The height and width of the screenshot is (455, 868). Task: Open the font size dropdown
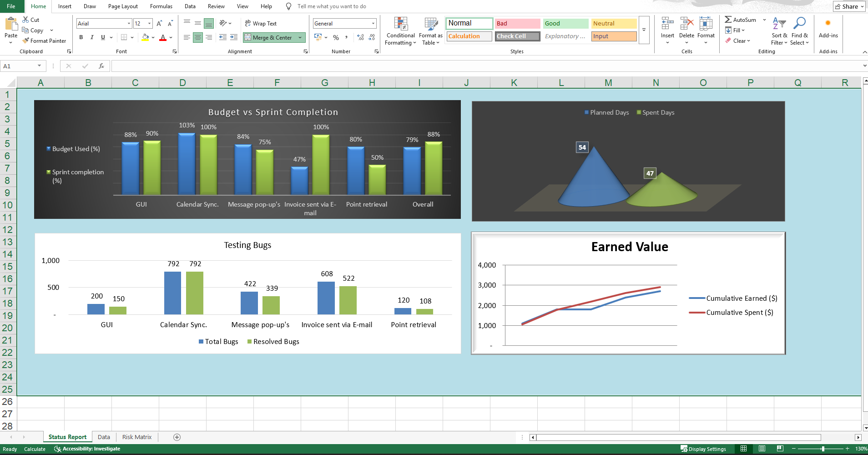pyautogui.click(x=150, y=23)
